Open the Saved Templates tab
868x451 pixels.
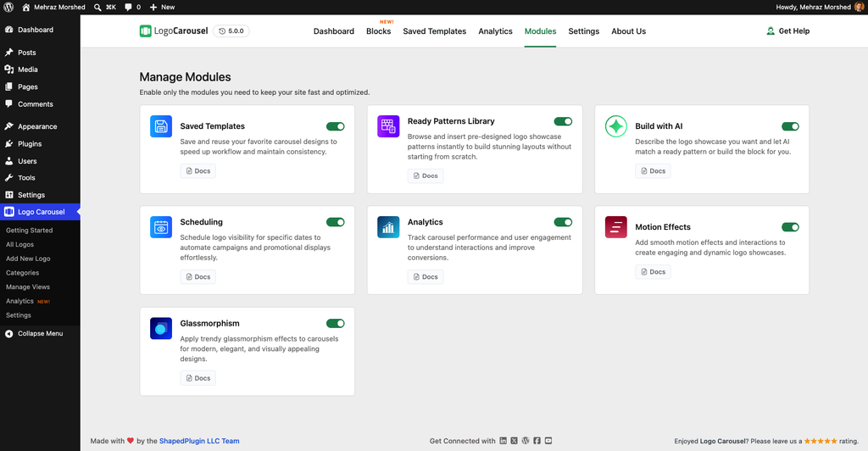[x=435, y=31]
